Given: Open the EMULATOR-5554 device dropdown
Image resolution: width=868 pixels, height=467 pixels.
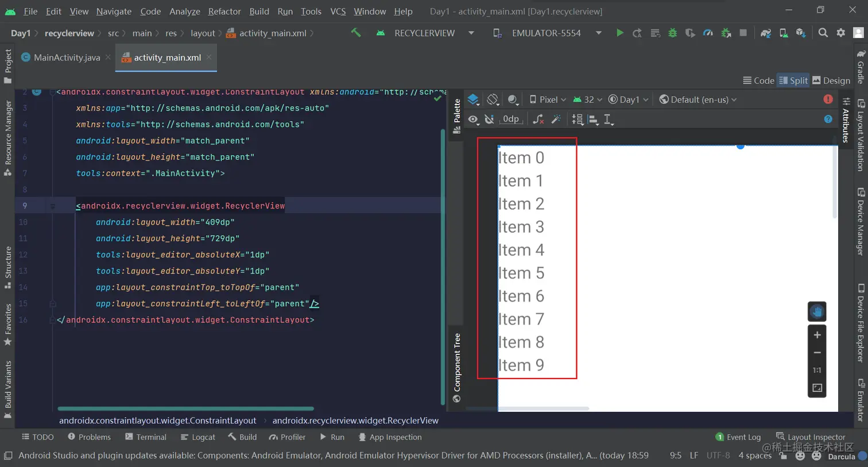Looking at the screenshot, I should (547, 33).
